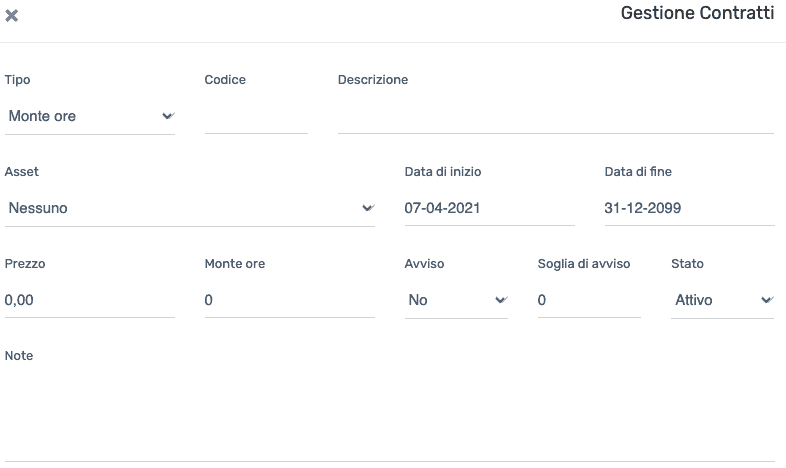The width and height of the screenshot is (786, 468).
Task: Select the Prezzo amount field
Action: coord(90,300)
